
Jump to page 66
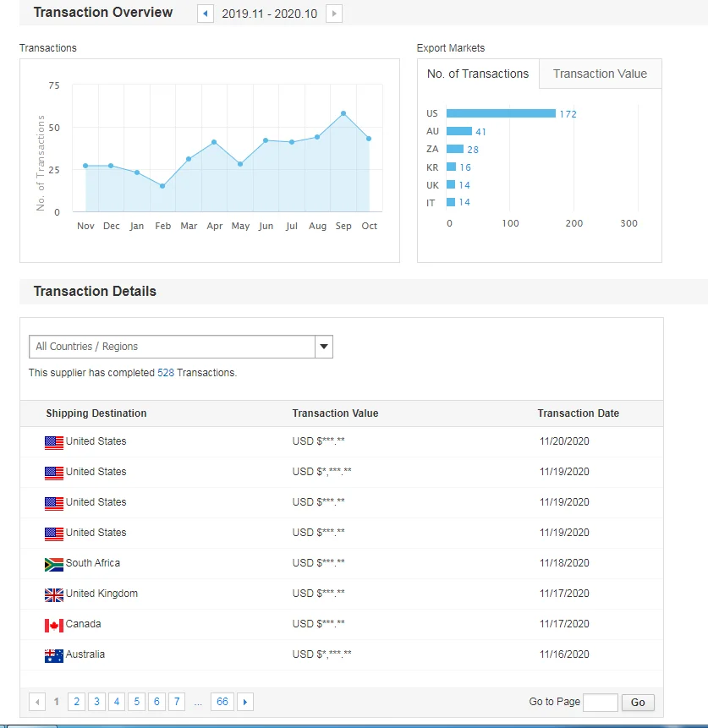point(222,702)
